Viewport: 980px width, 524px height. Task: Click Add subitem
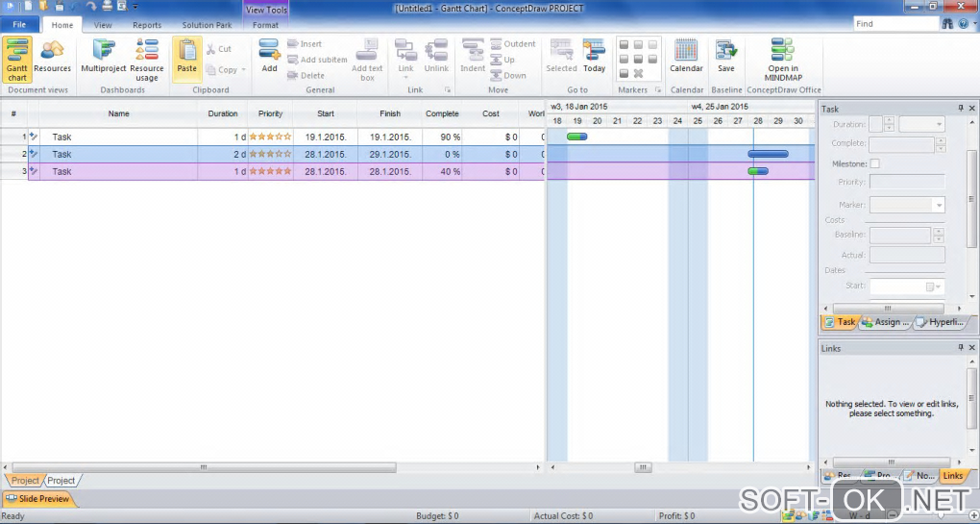pyautogui.click(x=317, y=60)
